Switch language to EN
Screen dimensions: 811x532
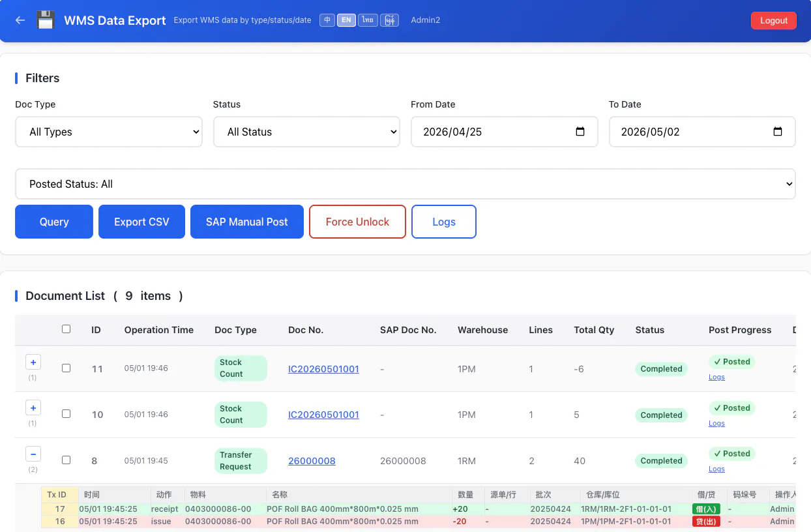[346, 20]
